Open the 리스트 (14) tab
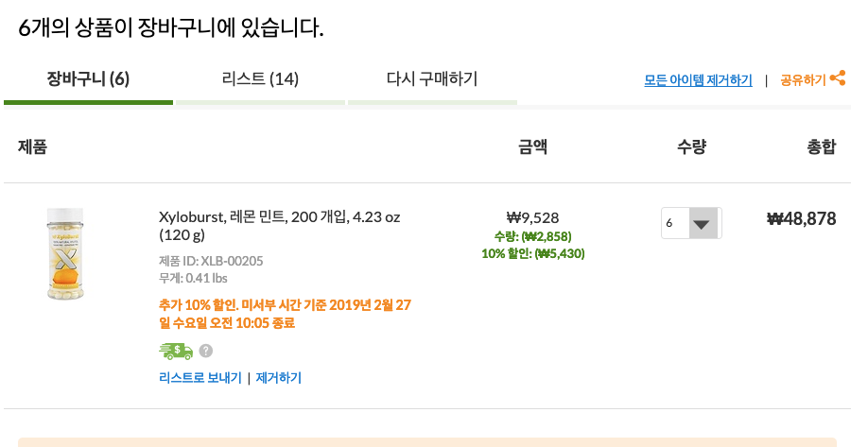Screen dimensions: 868x447 click(260, 79)
